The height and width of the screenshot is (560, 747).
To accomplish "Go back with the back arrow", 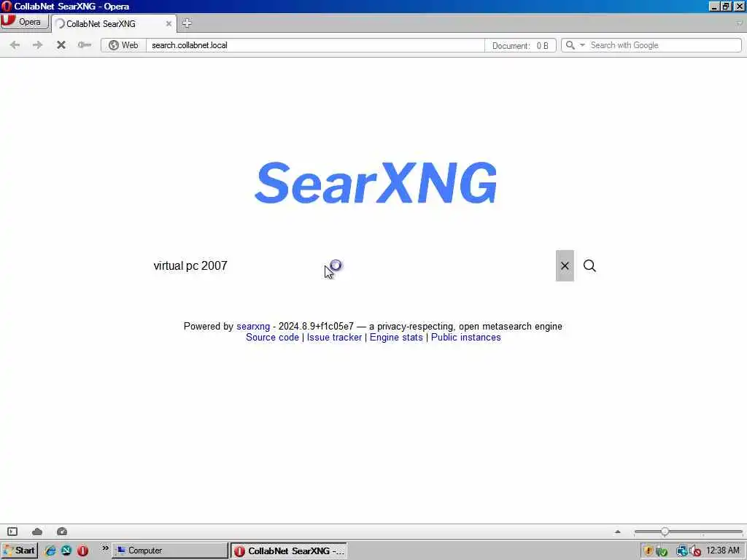I will tap(15, 44).
